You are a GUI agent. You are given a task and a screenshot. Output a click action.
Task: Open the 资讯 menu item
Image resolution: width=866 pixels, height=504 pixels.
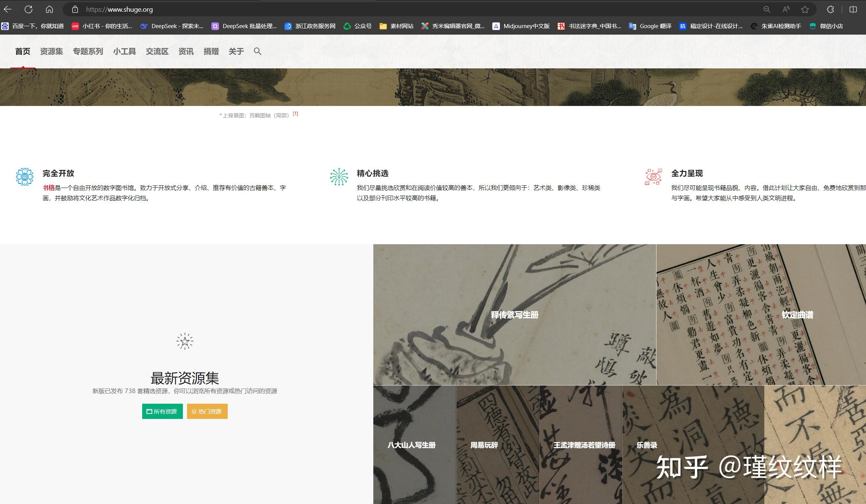point(186,51)
